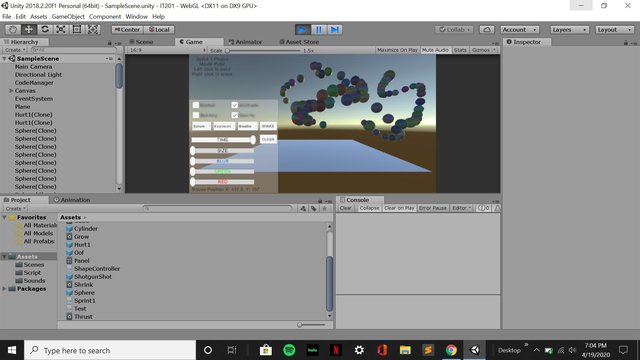The height and width of the screenshot is (360, 640).
Task: Select the Scale tool
Action: tap(61, 29)
